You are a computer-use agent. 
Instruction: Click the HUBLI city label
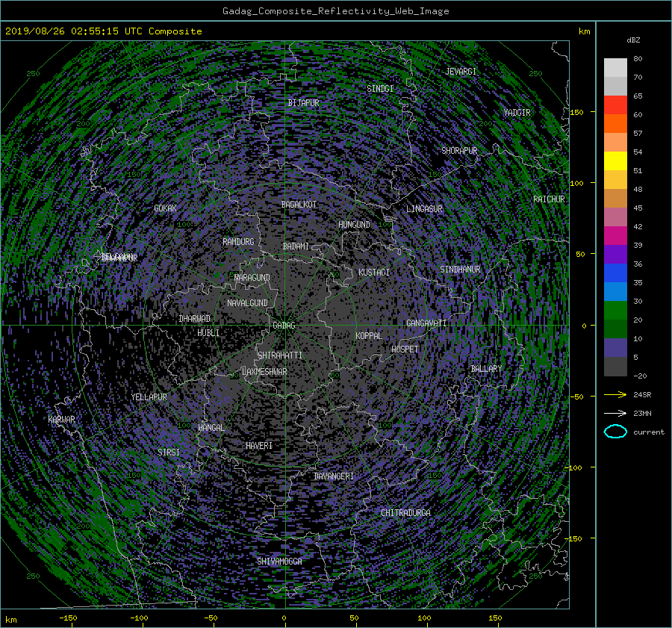[x=208, y=333]
